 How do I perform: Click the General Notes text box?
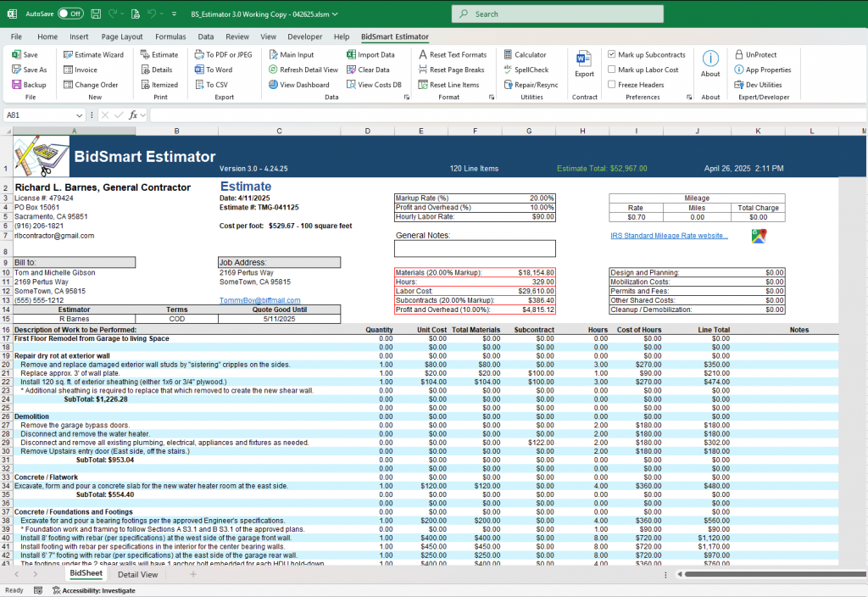475,248
